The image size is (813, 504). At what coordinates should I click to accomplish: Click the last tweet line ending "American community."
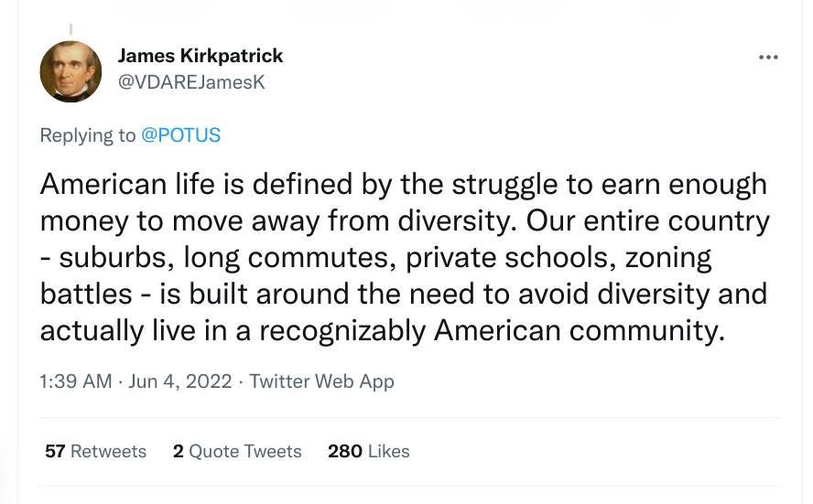point(382,330)
